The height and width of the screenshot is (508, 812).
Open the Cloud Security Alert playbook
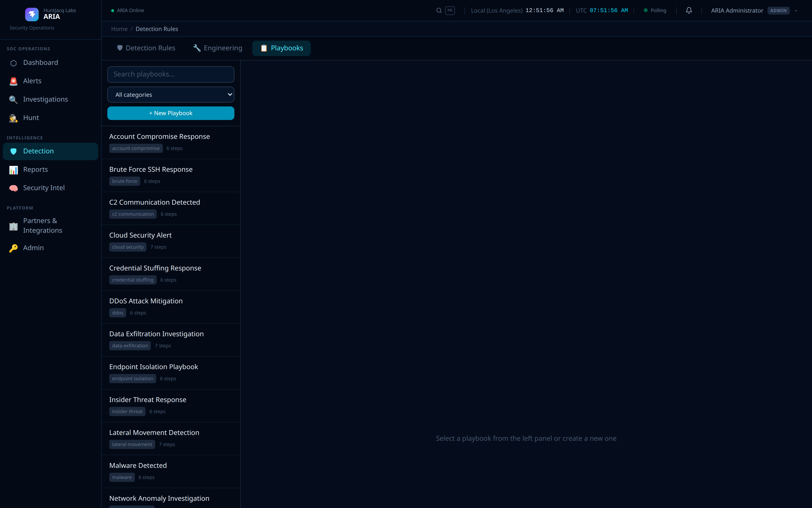171,242
